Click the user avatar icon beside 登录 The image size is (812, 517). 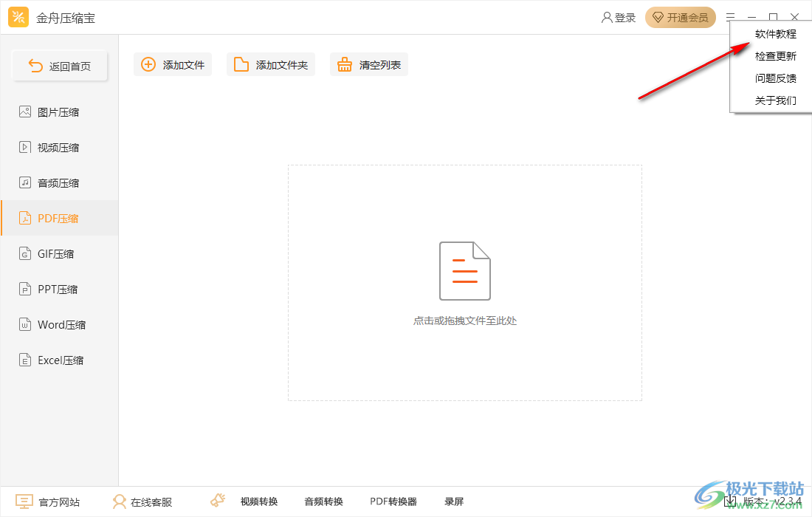tap(606, 18)
